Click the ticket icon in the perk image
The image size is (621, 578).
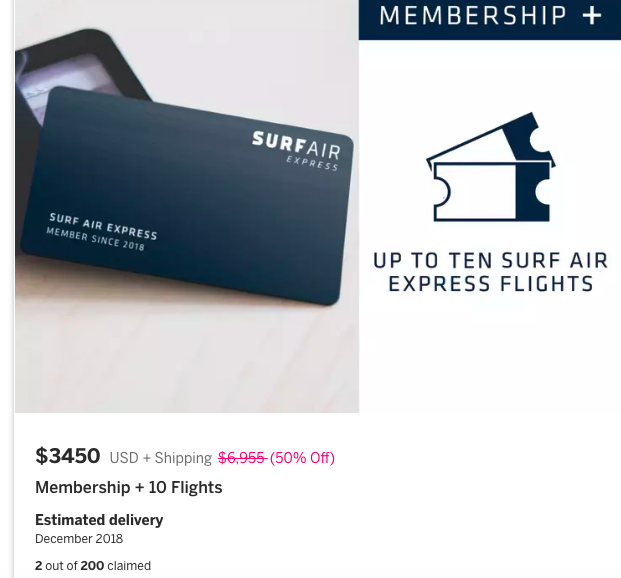[490, 169]
